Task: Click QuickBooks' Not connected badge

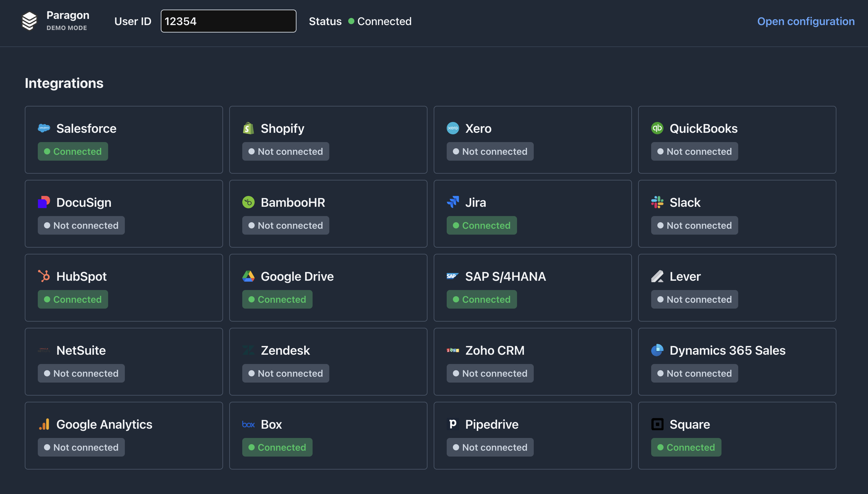Action: 695,151
